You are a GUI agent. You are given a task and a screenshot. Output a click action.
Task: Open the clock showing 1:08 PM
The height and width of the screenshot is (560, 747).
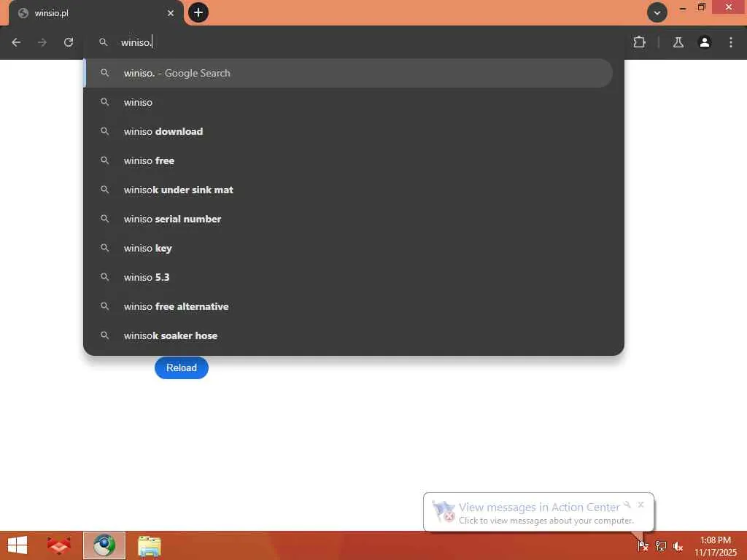tap(715, 546)
